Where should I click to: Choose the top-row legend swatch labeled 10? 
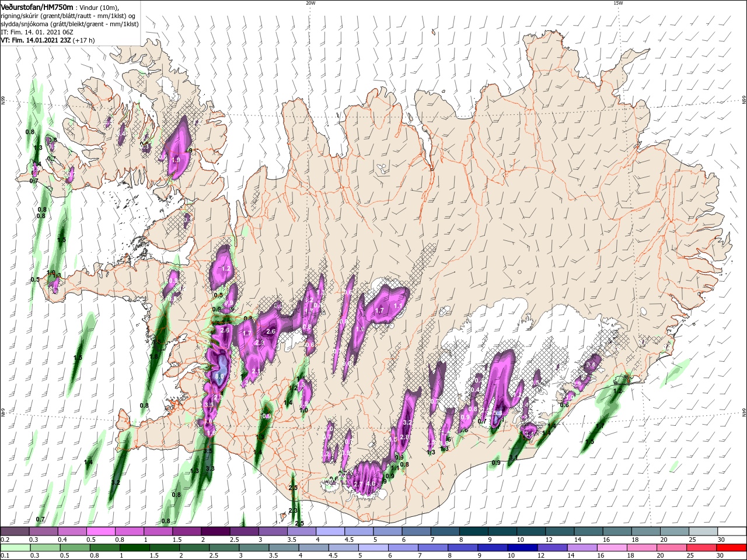pyautogui.click(x=531, y=531)
